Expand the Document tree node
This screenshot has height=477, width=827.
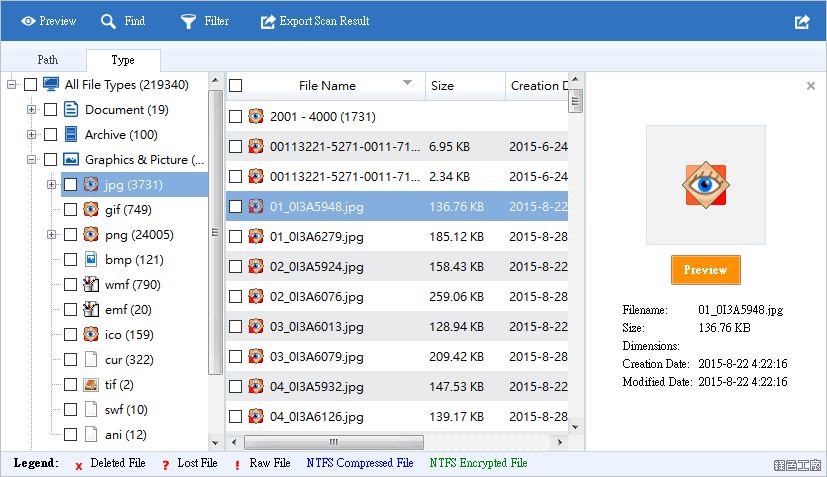tap(32, 109)
